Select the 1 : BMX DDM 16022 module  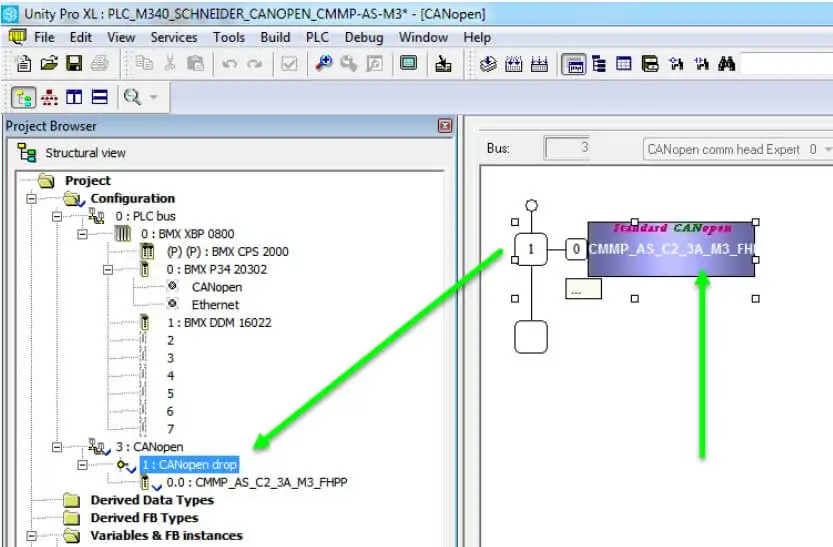(219, 323)
